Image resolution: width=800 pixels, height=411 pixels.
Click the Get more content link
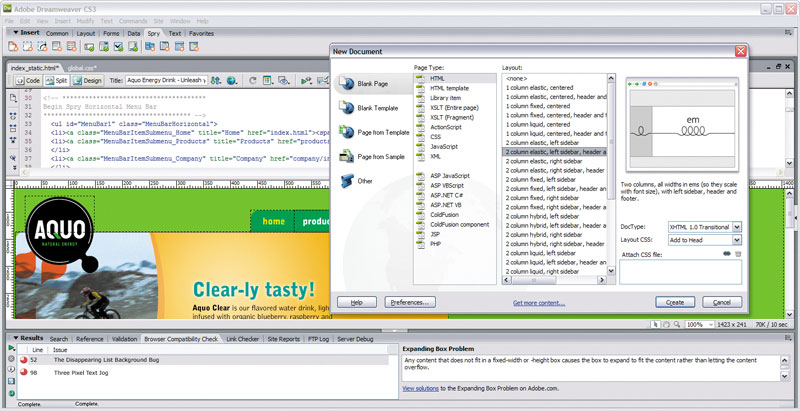tap(538, 302)
